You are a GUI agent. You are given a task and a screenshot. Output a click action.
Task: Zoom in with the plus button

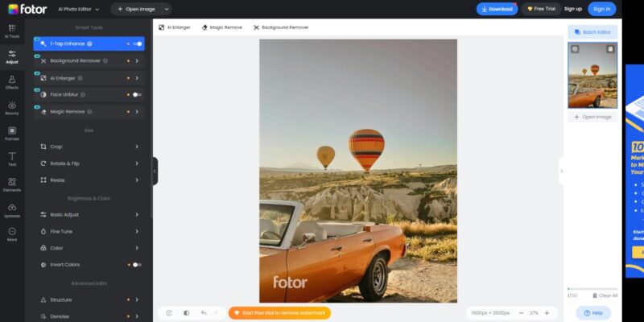pos(547,313)
